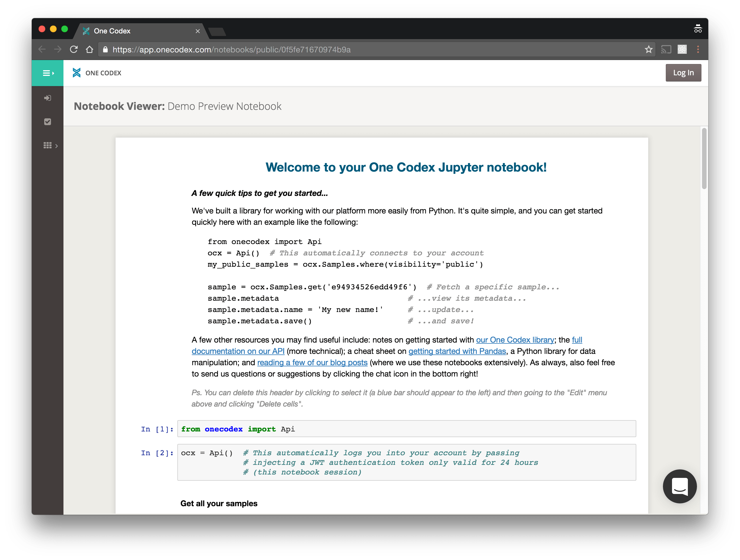740x560 pixels.
Task: Open the React extension icon
Action: click(x=682, y=50)
